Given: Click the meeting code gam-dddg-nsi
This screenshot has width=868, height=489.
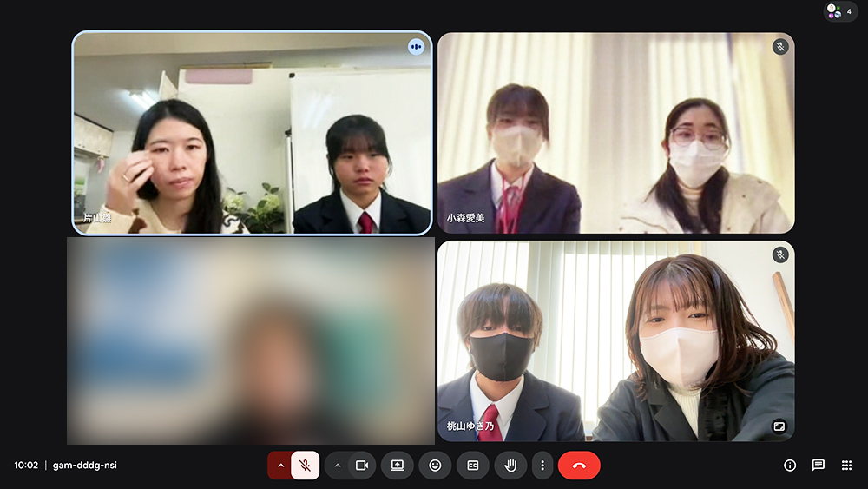Looking at the screenshot, I should [x=84, y=466].
